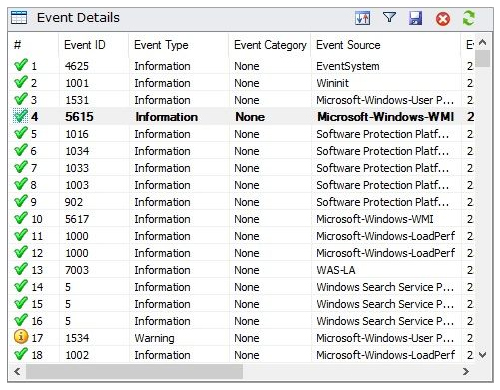Click the vertical scrollbar thumb
500x390 pixels.
click(482, 59)
